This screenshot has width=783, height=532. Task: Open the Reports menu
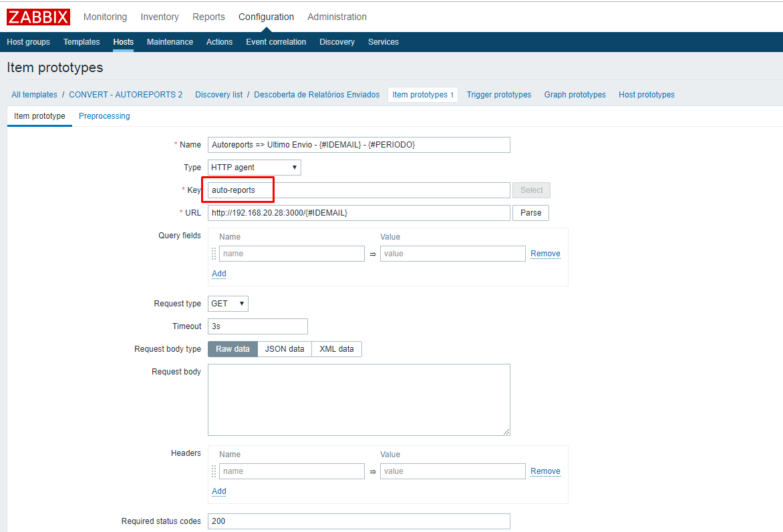pyautogui.click(x=208, y=17)
